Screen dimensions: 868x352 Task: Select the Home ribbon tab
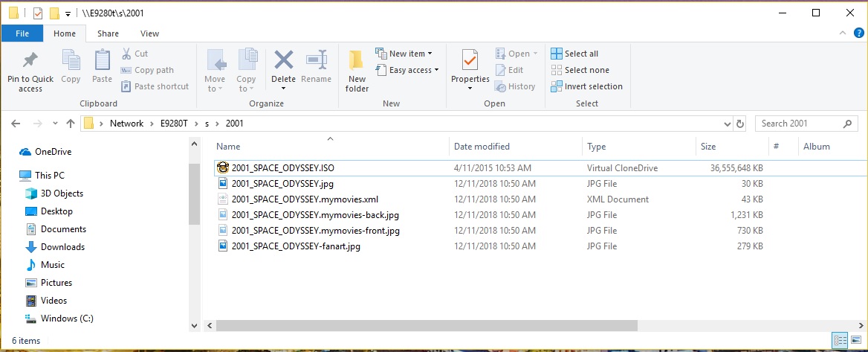pos(64,33)
